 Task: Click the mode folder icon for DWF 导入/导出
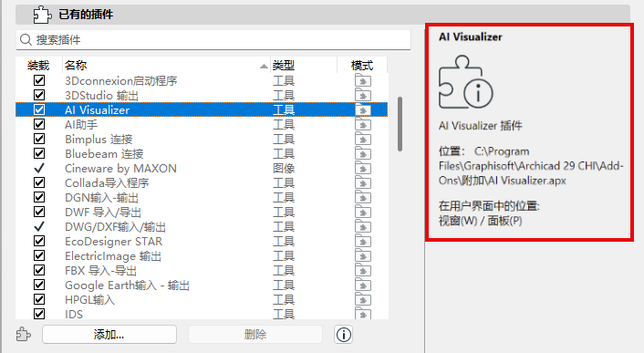(363, 213)
